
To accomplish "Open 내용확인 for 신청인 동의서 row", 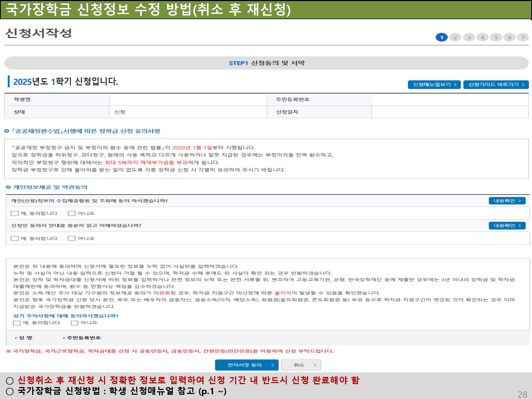I will pyautogui.click(x=507, y=226).
